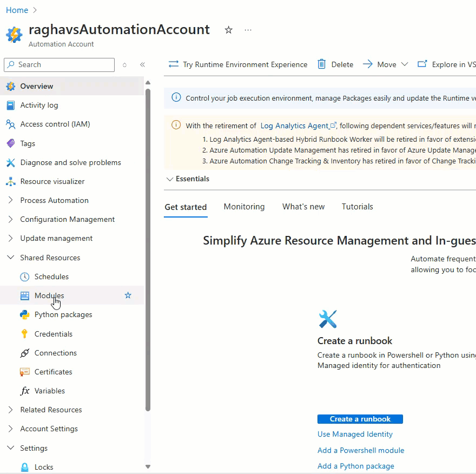The height and width of the screenshot is (474, 476).
Task: Click the Certificates icon
Action: tap(24, 372)
